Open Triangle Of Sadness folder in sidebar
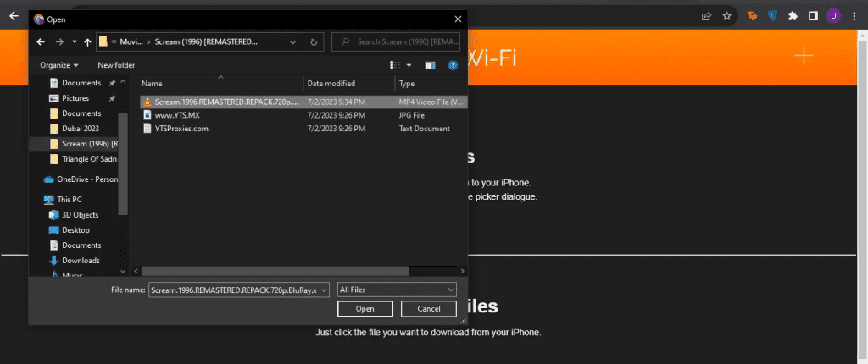 (x=83, y=159)
